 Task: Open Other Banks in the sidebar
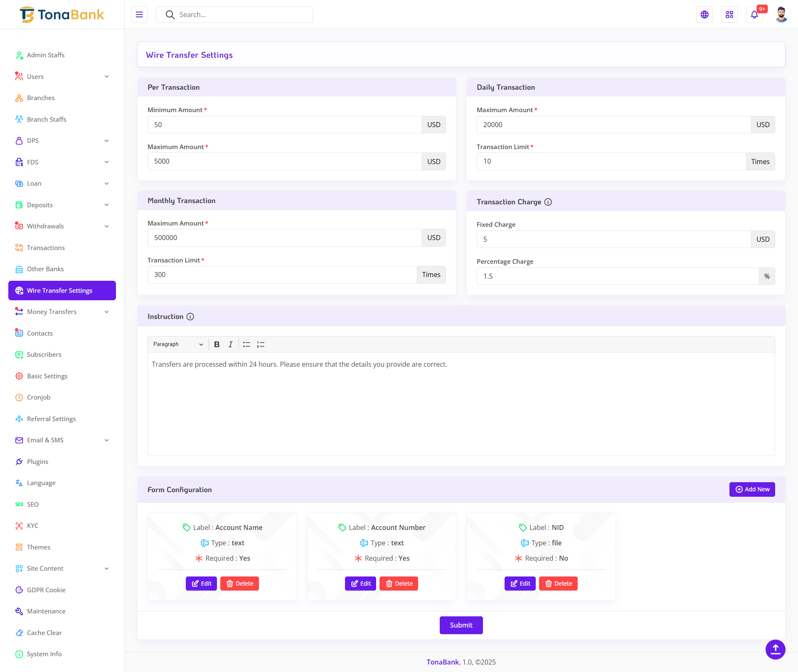click(x=45, y=269)
